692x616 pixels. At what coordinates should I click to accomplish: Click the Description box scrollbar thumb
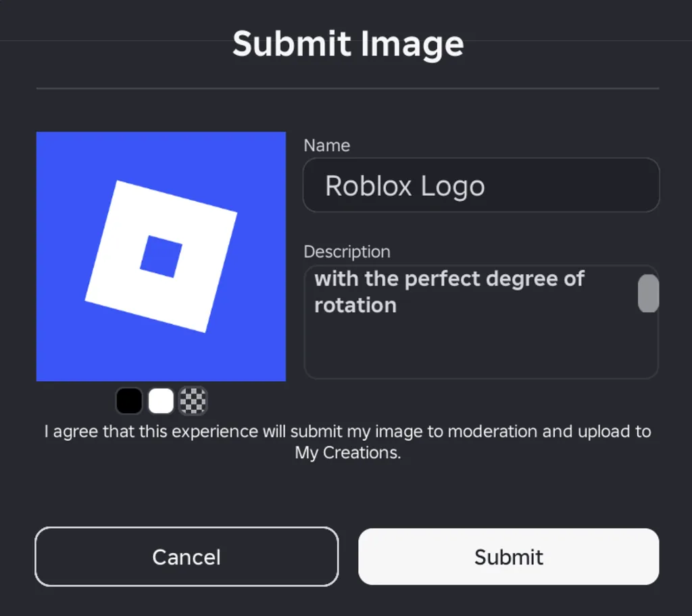point(648,293)
